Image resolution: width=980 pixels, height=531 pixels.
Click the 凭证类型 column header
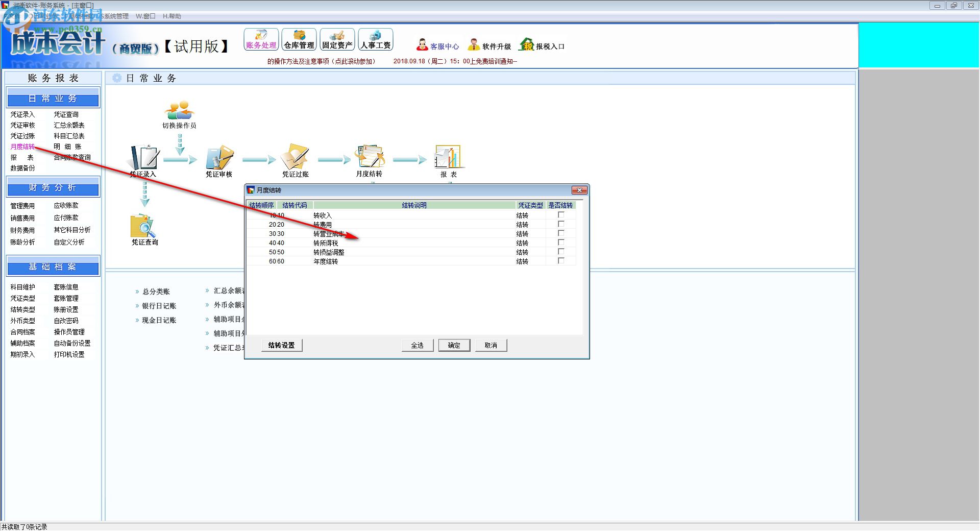[530, 205]
